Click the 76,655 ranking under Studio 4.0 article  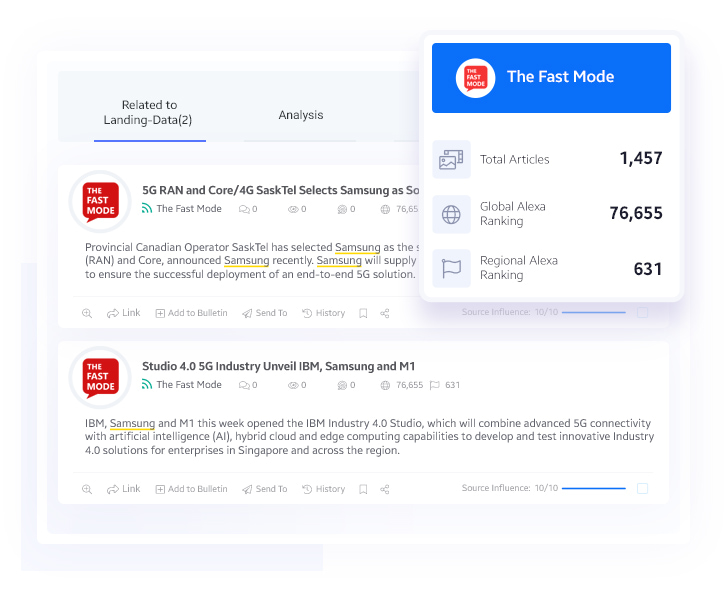[409, 385]
